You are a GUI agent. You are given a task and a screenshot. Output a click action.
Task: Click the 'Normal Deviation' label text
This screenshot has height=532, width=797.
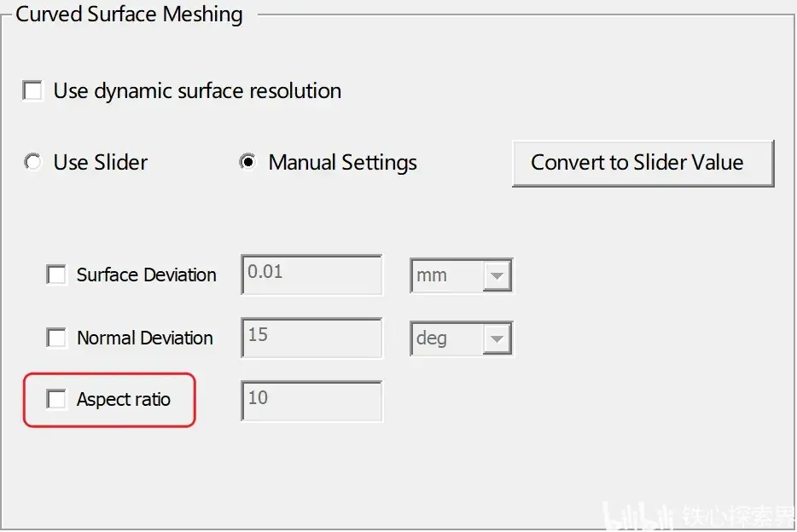click(145, 338)
